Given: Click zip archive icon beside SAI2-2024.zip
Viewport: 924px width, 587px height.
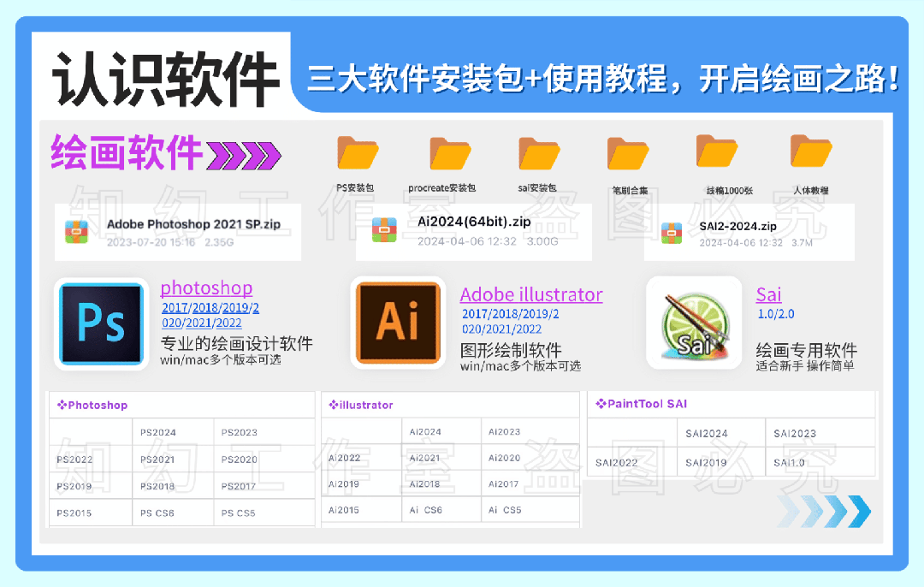Looking at the screenshot, I should [672, 233].
